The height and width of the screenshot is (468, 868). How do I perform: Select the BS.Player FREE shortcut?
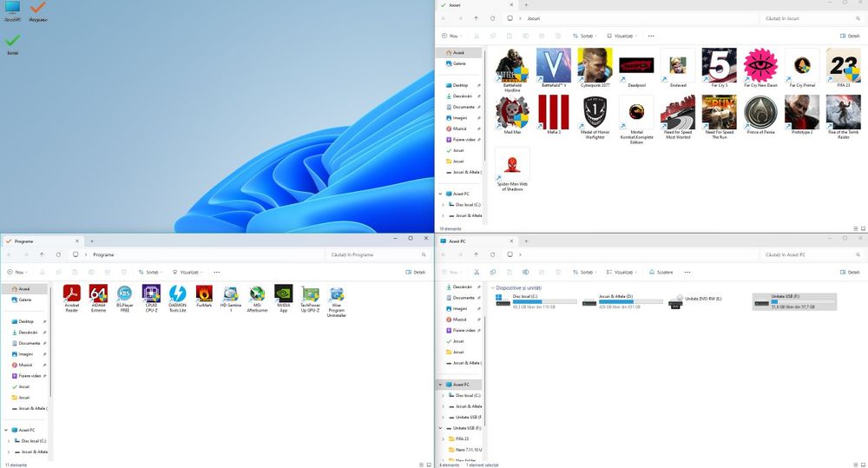124,299
